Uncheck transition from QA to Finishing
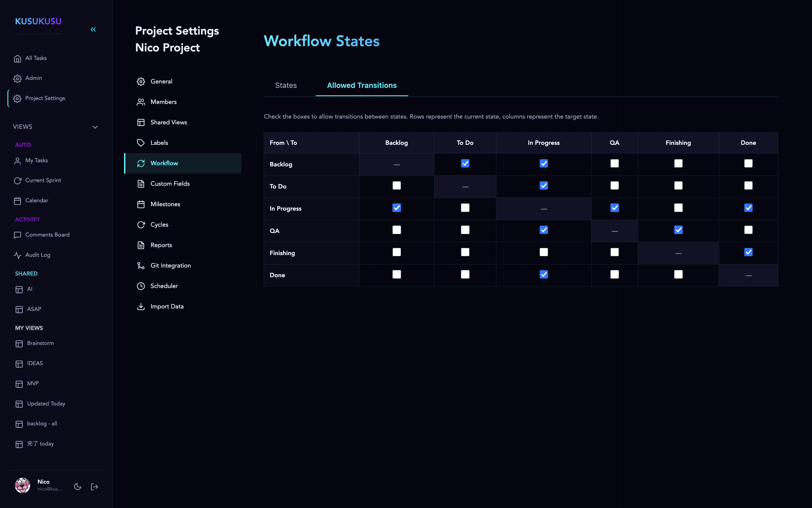This screenshot has width=812, height=508. (x=678, y=230)
